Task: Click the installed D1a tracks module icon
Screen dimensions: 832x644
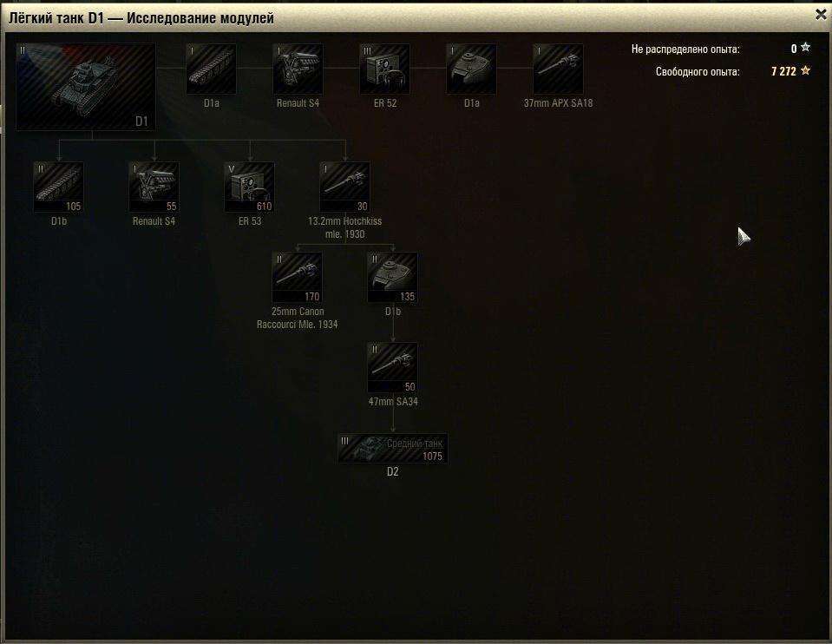Action: tap(211, 69)
